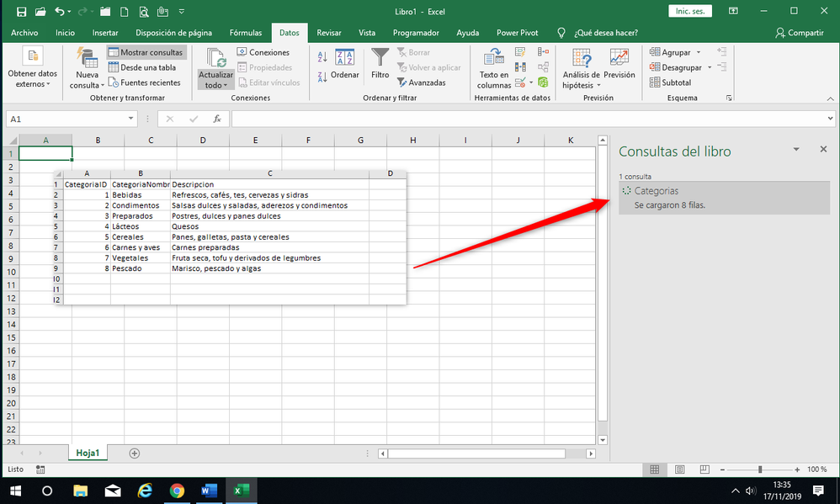The image size is (840, 504).
Task: Open the Ordenar sort dialog
Action: [344, 63]
